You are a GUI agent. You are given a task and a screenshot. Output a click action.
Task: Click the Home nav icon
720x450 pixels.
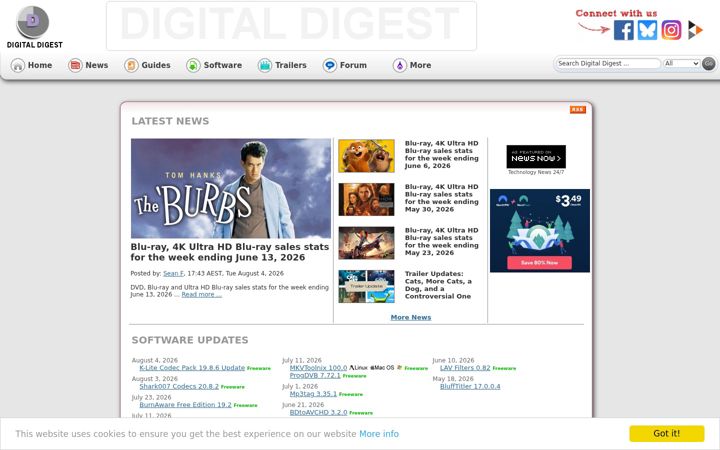tap(17, 65)
